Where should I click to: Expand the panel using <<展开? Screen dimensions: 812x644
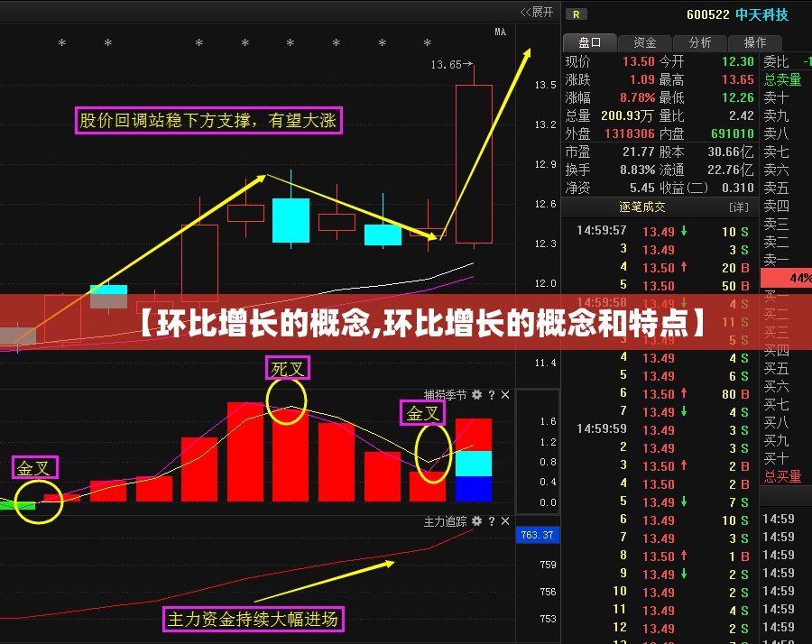[537, 12]
